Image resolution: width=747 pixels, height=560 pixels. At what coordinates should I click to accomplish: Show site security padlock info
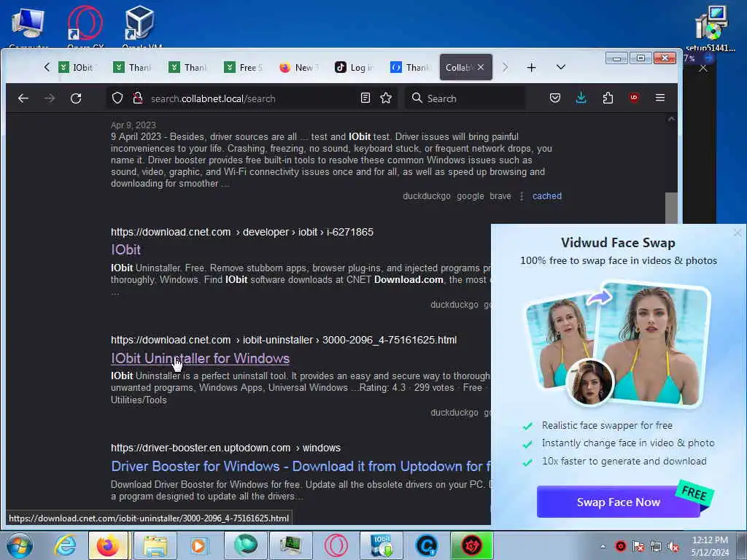coord(138,98)
